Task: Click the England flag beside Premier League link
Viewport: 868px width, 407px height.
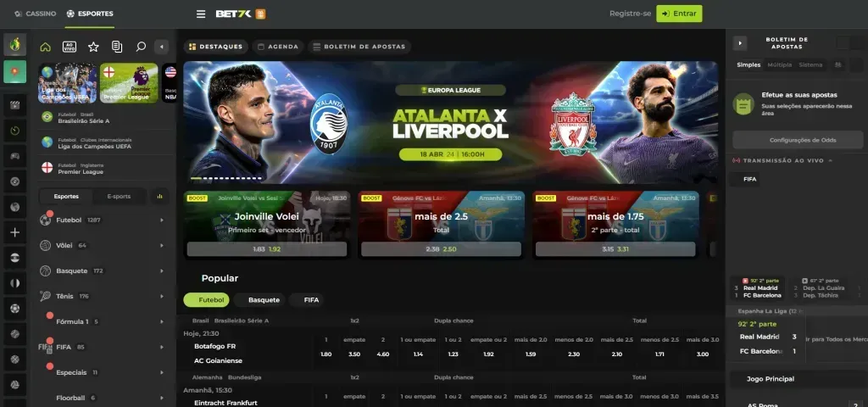Action: 47,168
